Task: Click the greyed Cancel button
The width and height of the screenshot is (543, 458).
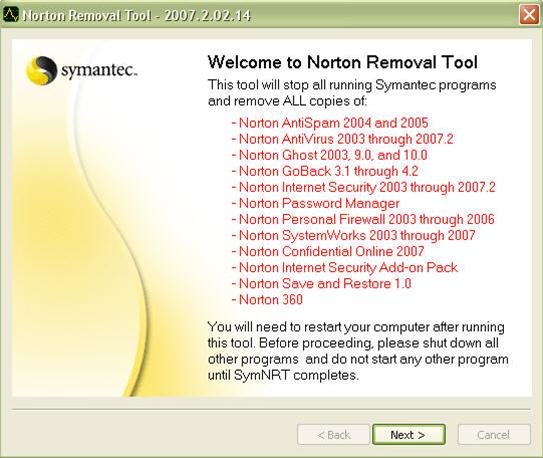Action: pyautogui.click(x=494, y=434)
